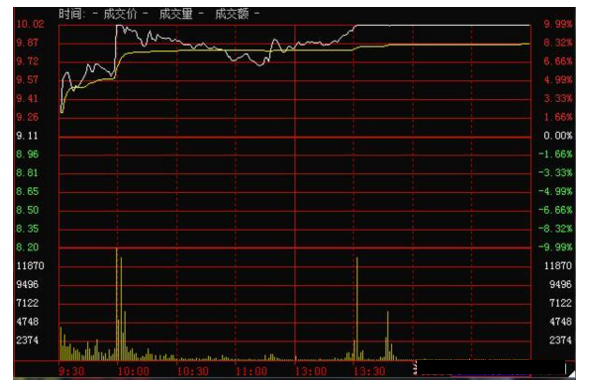Select the 成交量 header field
This screenshot has height=386, width=597.
pyautogui.click(x=176, y=14)
